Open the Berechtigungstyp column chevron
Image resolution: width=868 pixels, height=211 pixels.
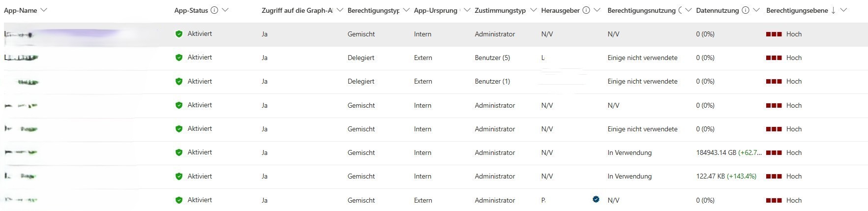(406, 10)
